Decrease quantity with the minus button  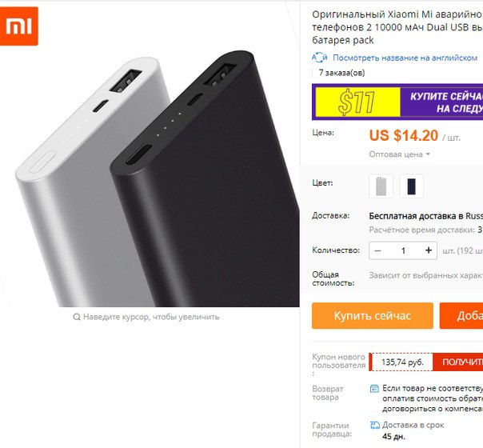pyautogui.click(x=377, y=250)
